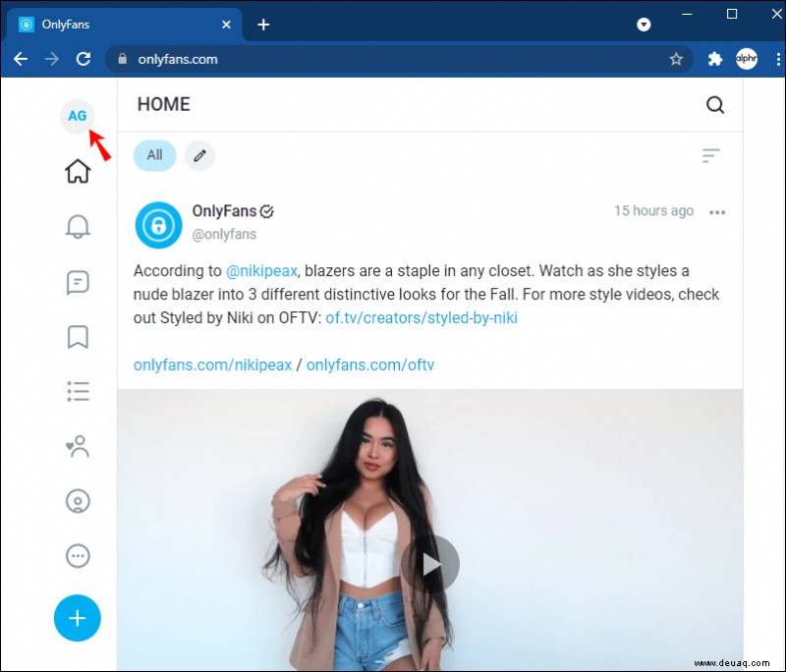Open onlyfans.com/nikipeax link
Viewport: 786px width, 672px height.
pos(212,364)
